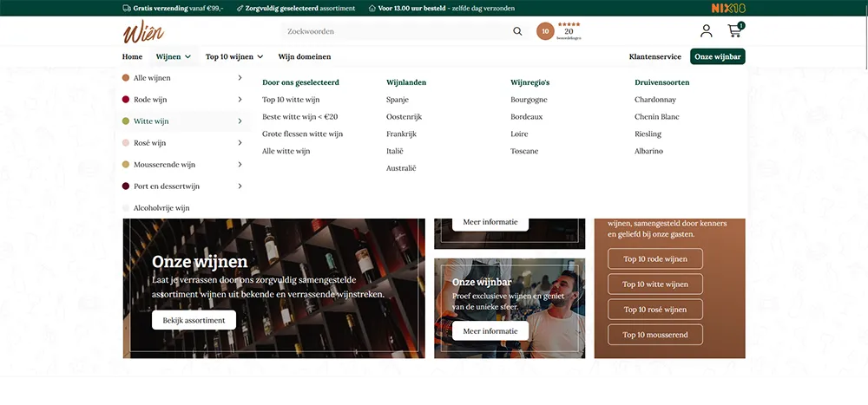Select Toscane under Wijnregio's
This screenshot has height=405, width=868.
(x=524, y=151)
